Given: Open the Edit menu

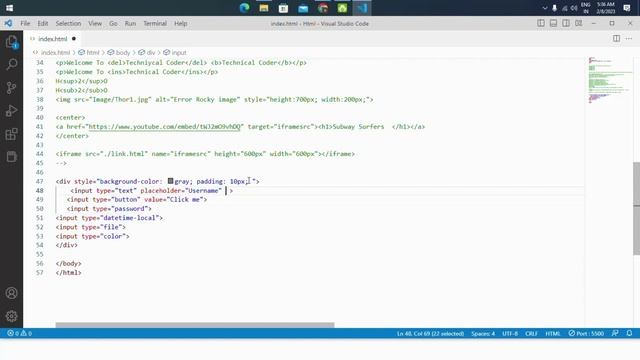Looking at the screenshot, I should pyautogui.click(x=43, y=23).
